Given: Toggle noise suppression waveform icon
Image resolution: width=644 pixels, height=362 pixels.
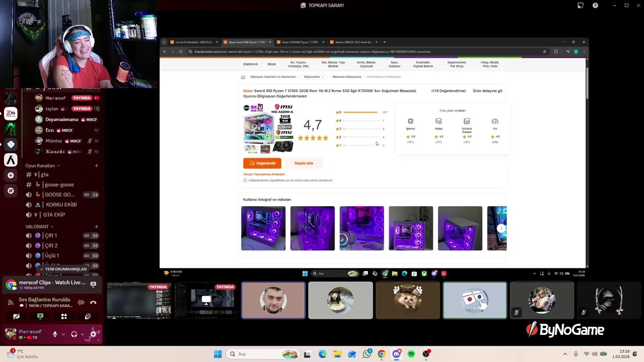Looking at the screenshot, I should pyautogui.click(x=81, y=302).
